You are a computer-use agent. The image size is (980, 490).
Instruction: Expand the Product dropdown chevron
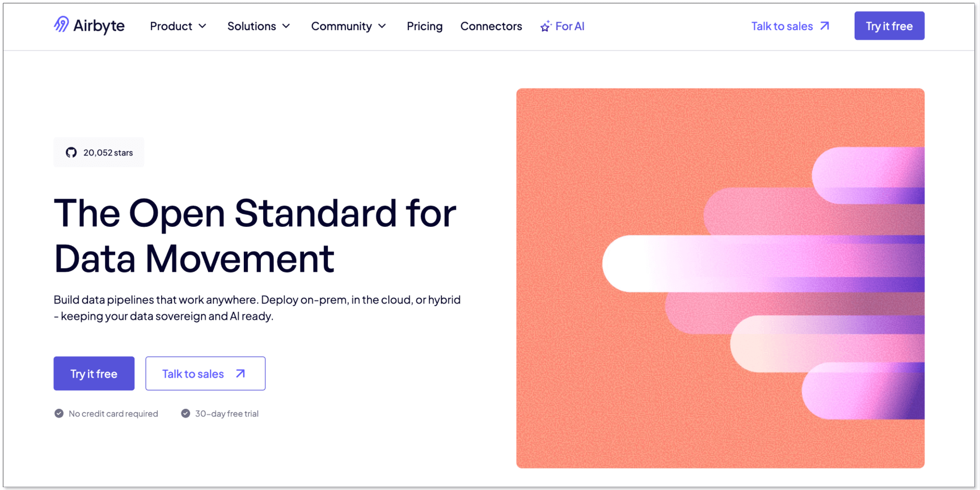coord(202,26)
